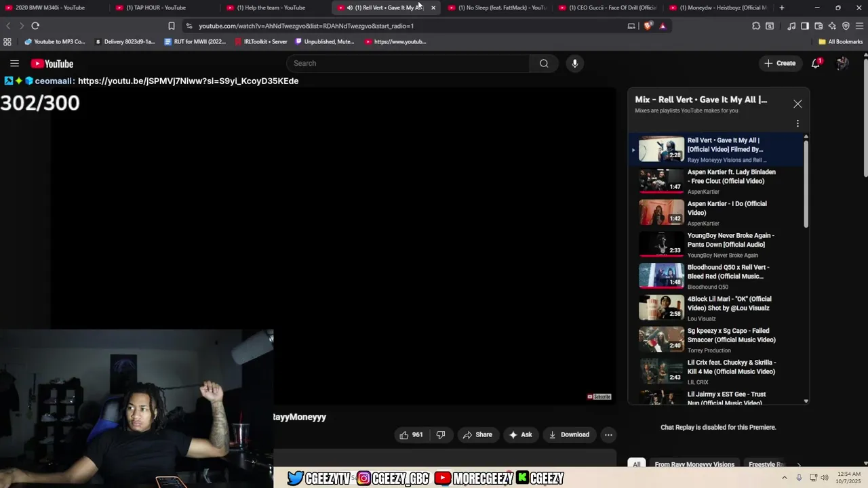The width and height of the screenshot is (868, 488).
Task: Select the All filter chip
Action: point(636,464)
